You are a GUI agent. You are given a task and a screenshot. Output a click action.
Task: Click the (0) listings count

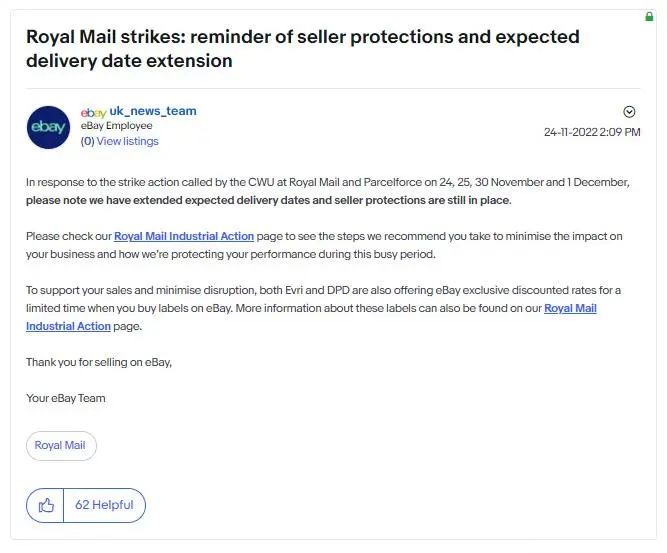pyautogui.click(x=87, y=141)
